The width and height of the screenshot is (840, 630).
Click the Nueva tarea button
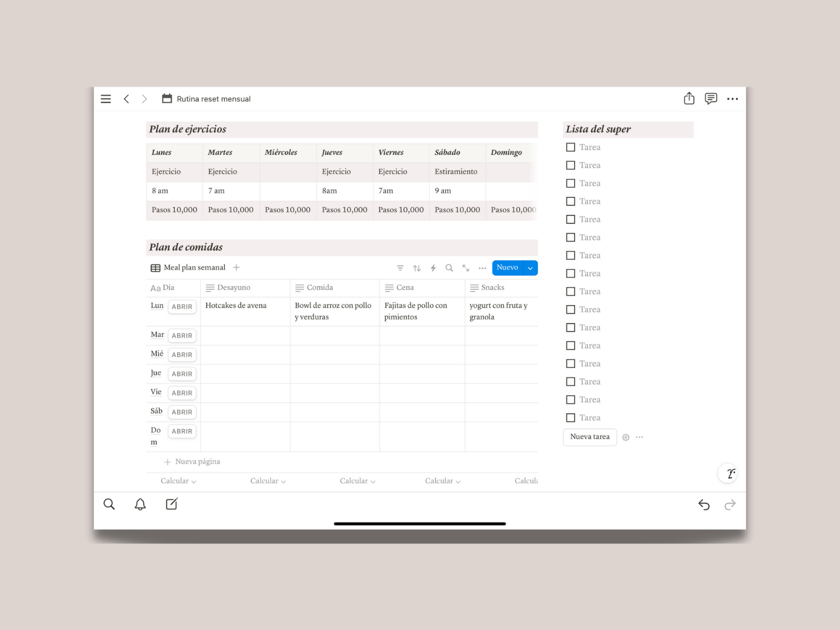pos(590,437)
